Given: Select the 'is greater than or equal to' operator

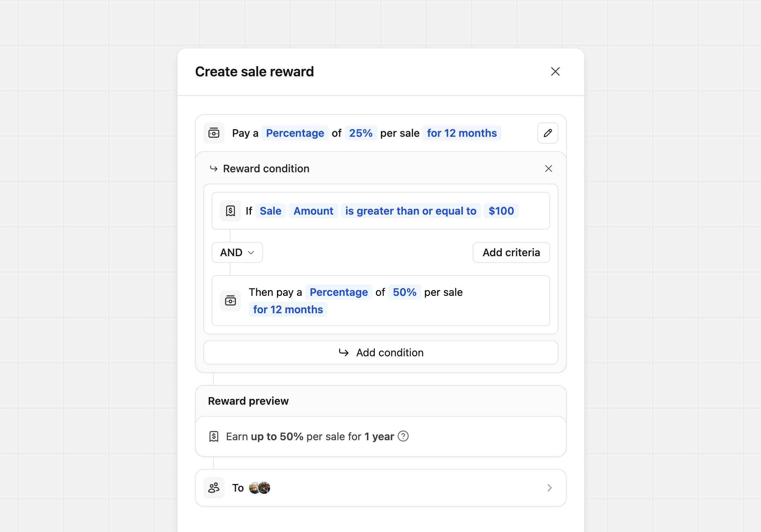Looking at the screenshot, I should pyautogui.click(x=410, y=211).
